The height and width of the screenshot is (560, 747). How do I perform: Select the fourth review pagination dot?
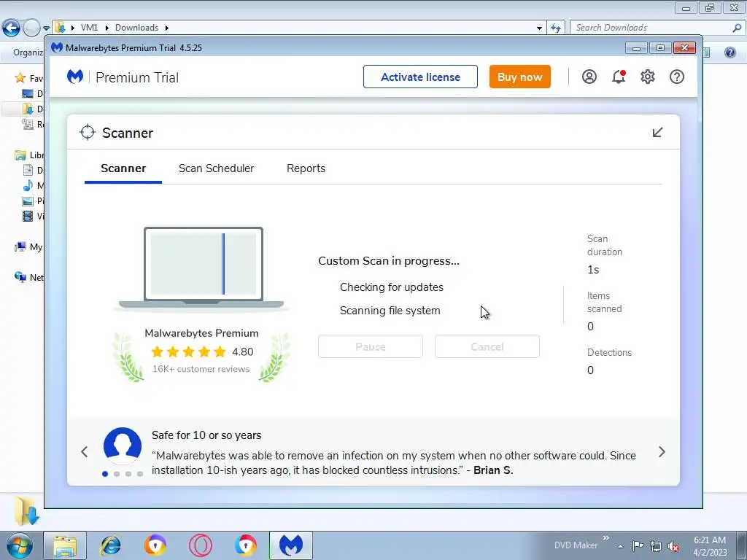click(x=140, y=474)
